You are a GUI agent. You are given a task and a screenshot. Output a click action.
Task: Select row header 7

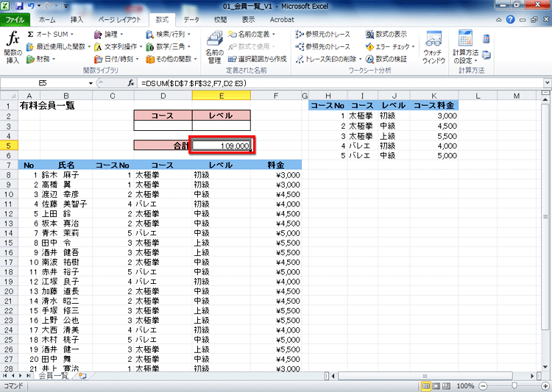click(8, 165)
